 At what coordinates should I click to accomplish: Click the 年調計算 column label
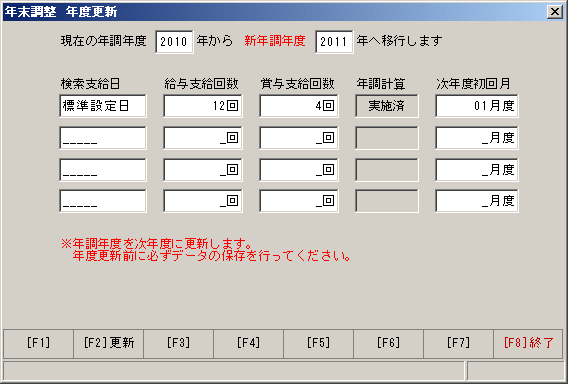tap(381, 84)
